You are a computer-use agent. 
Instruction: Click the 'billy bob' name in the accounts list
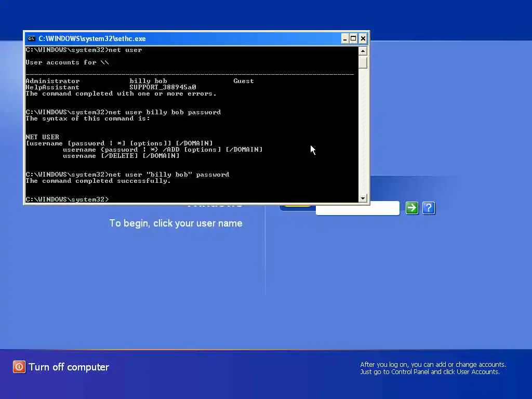(148, 81)
